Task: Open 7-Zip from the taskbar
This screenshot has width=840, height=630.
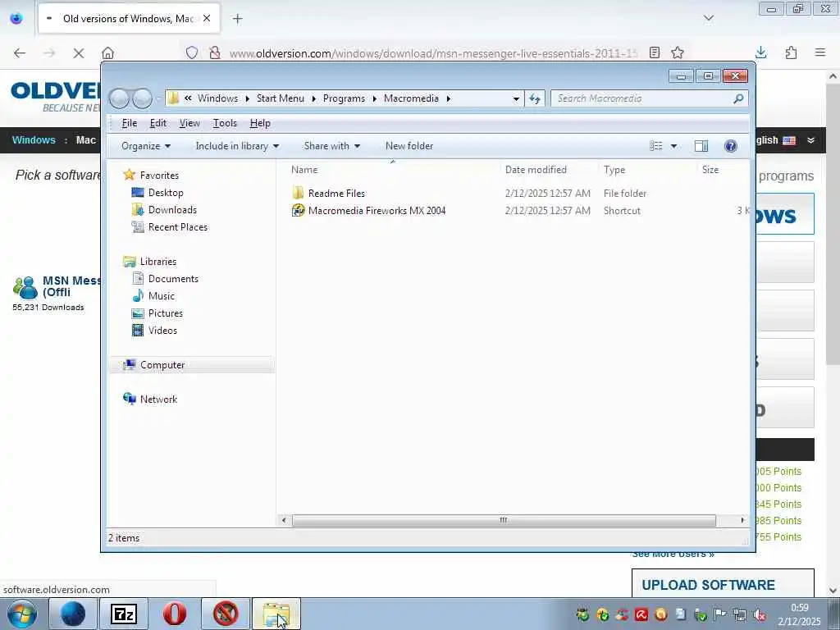Action: click(124, 614)
